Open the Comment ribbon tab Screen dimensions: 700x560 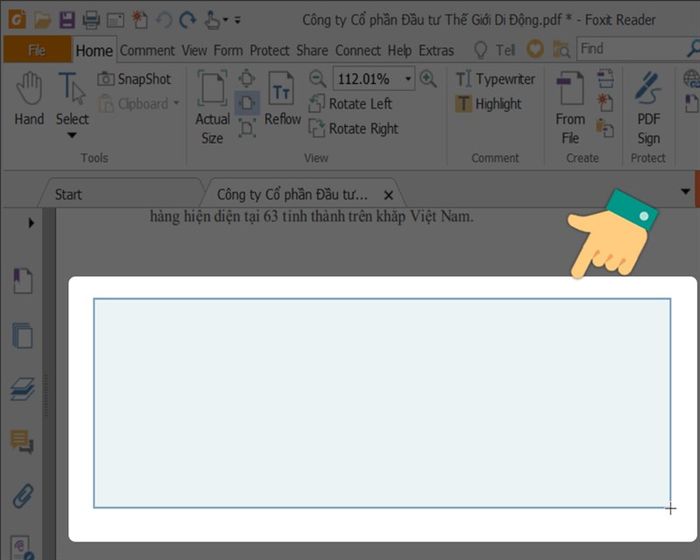coord(147,50)
